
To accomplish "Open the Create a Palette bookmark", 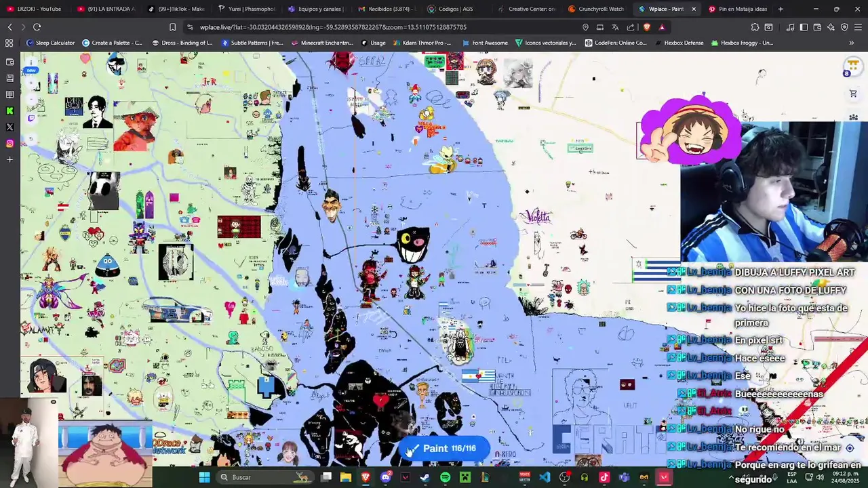I will (x=113, y=43).
